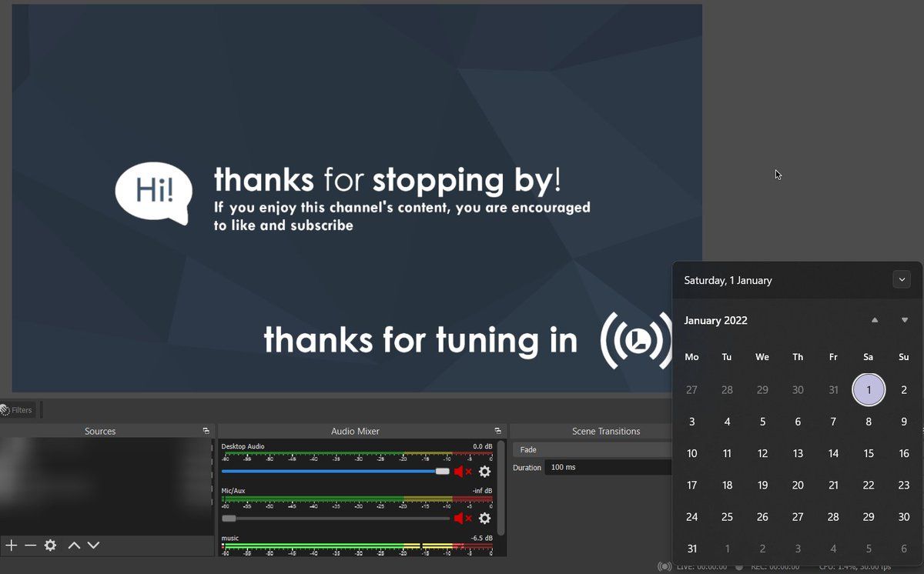This screenshot has width=924, height=574.
Task: Select January 15 in the calendar
Action: click(x=869, y=454)
